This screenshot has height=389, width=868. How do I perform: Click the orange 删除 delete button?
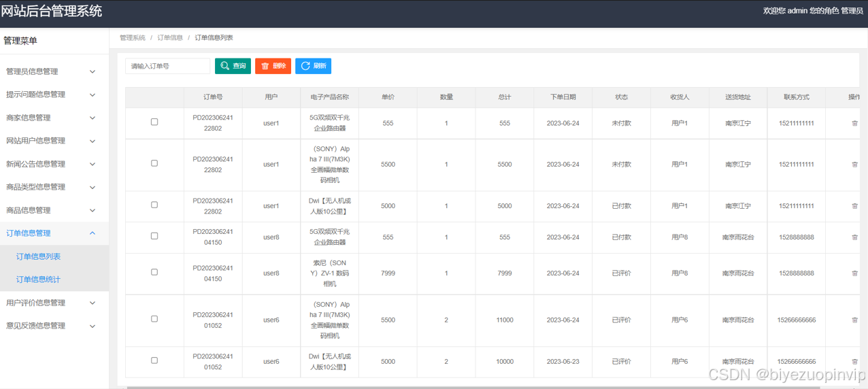[x=273, y=66]
